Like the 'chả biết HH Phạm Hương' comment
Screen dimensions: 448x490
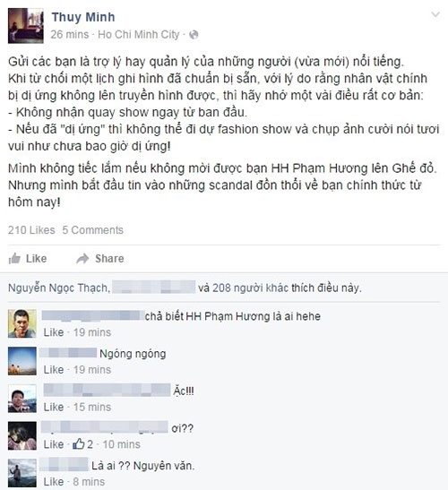(x=54, y=332)
